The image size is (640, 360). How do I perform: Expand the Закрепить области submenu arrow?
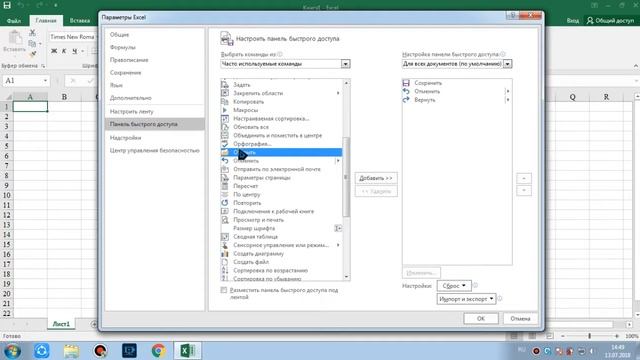[338, 93]
